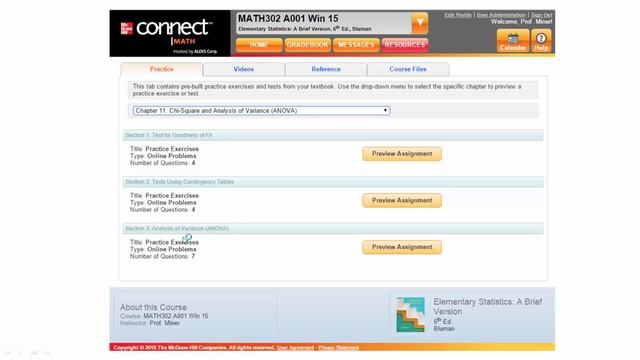Viewport: 640px width, 360px height.
Task: Switch to the Practice tab
Action: click(162, 69)
